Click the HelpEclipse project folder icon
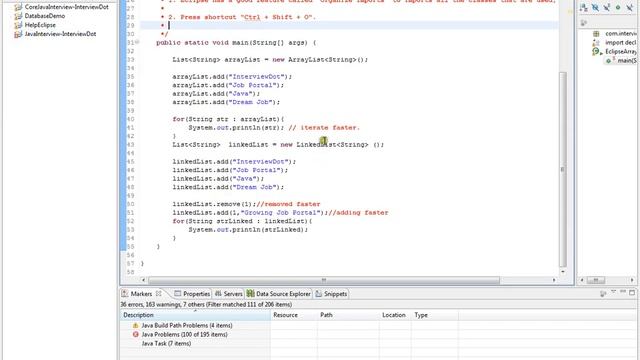The width and height of the screenshot is (640, 360). click(18, 25)
